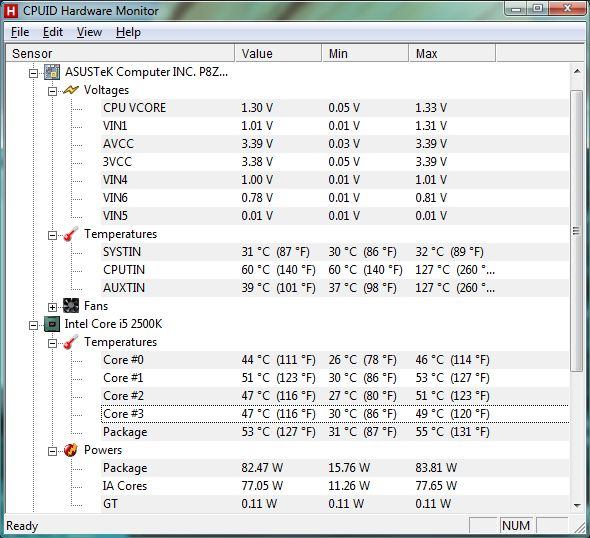590x538 pixels.
Task: Click the scrollbar up arrow
Action: coord(577,71)
